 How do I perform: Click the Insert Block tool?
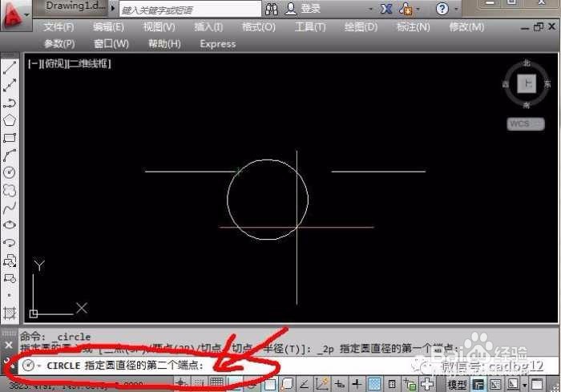pyautogui.click(x=10, y=261)
